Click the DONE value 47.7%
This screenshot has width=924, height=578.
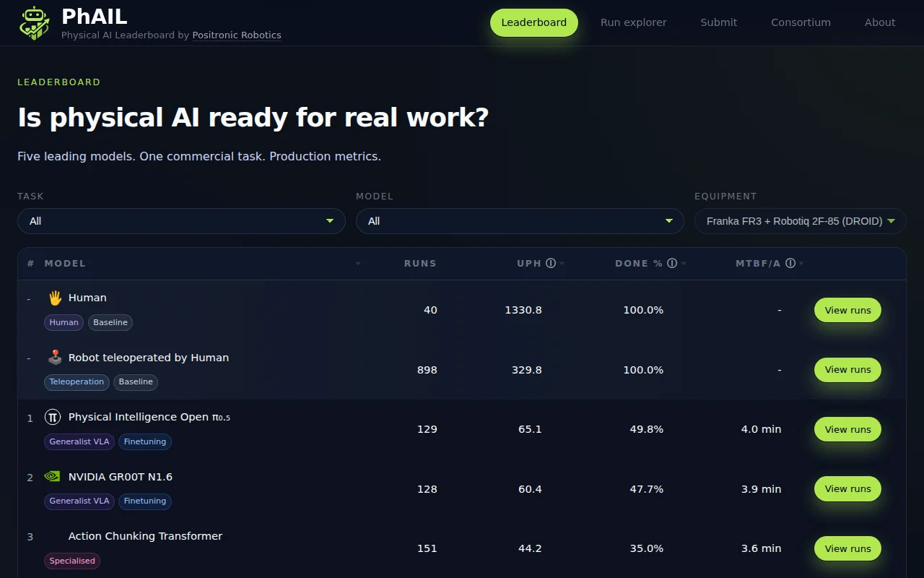[647, 489]
